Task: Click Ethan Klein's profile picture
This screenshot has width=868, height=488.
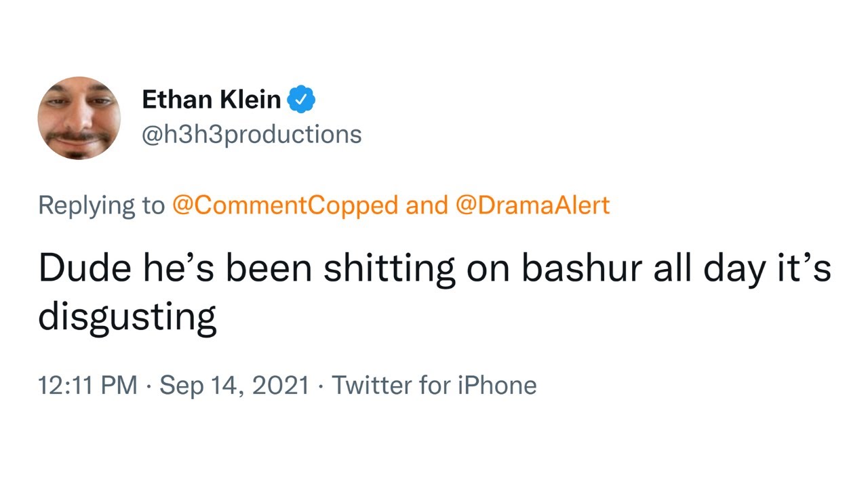Action: tap(79, 118)
